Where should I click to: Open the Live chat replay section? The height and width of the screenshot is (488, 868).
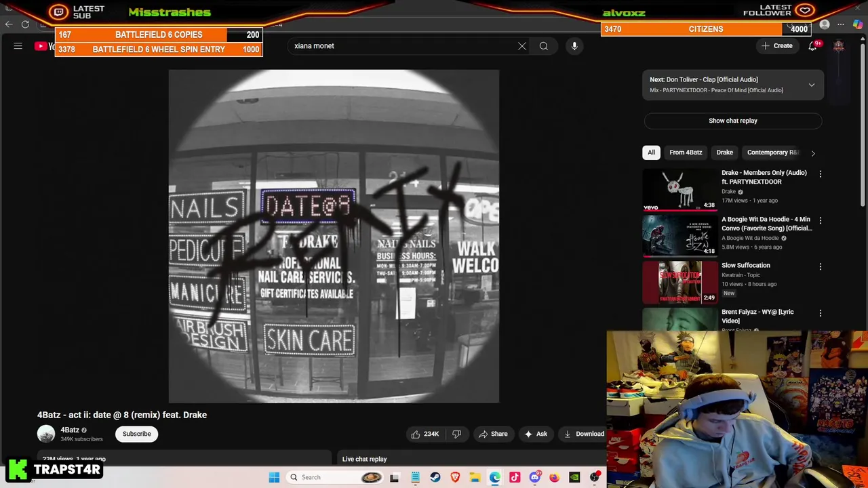click(x=364, y=459)
